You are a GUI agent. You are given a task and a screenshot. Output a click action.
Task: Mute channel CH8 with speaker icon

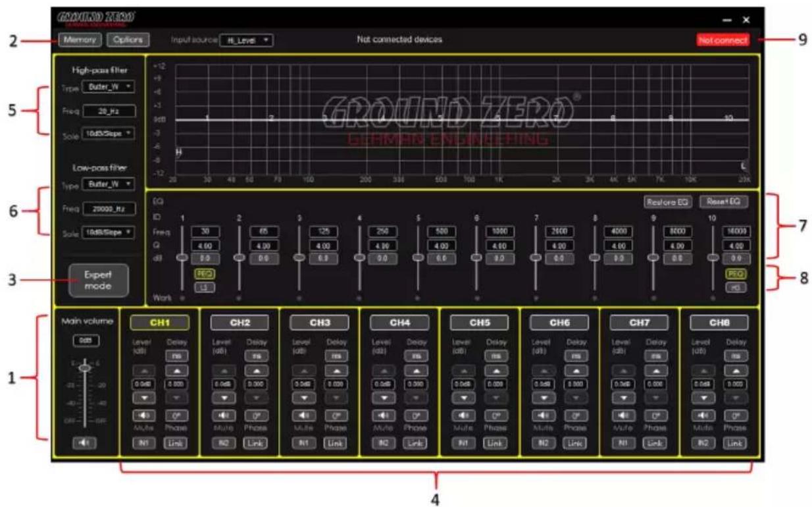pos(703,416)
